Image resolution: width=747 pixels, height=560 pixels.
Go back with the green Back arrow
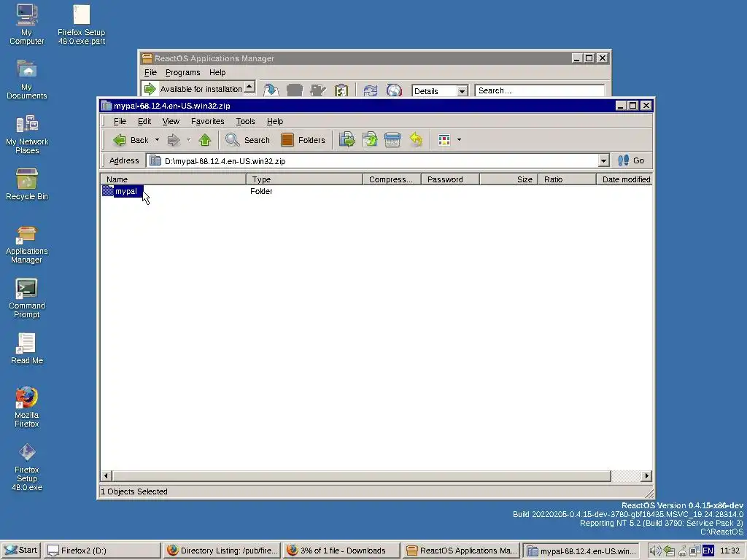click(130, 140)
